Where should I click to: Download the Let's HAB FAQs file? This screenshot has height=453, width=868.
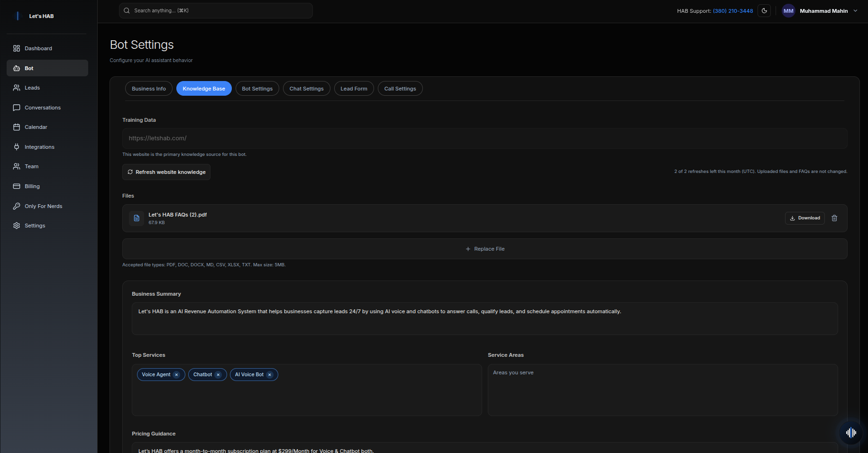[x=805, y=218]
